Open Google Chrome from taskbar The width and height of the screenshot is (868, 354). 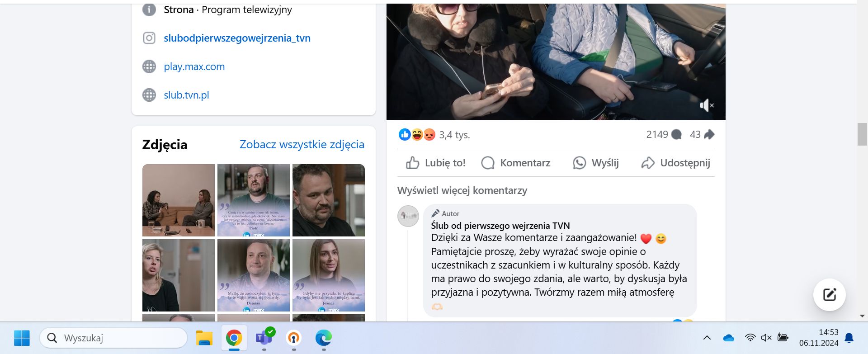pyautogui.click(x=234, y=338)
